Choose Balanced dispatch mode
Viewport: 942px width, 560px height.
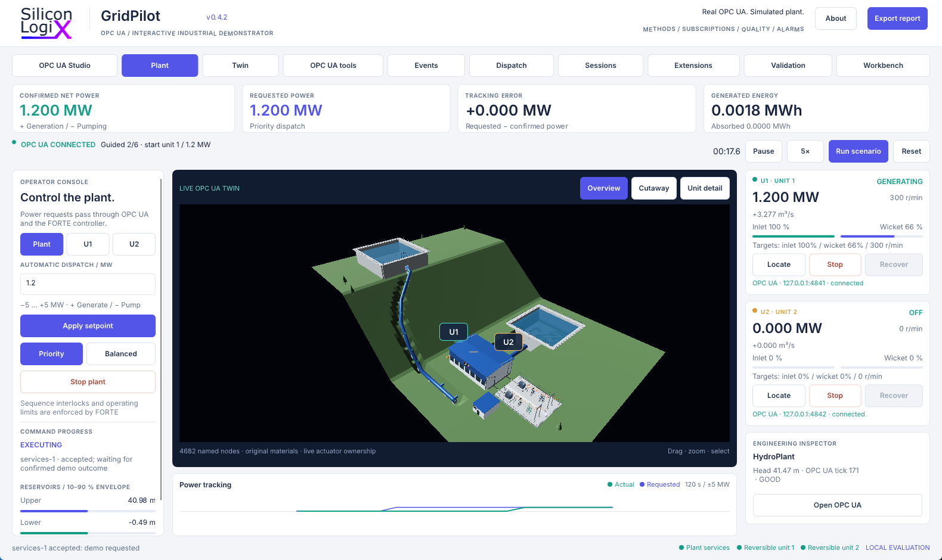[121, 354]
